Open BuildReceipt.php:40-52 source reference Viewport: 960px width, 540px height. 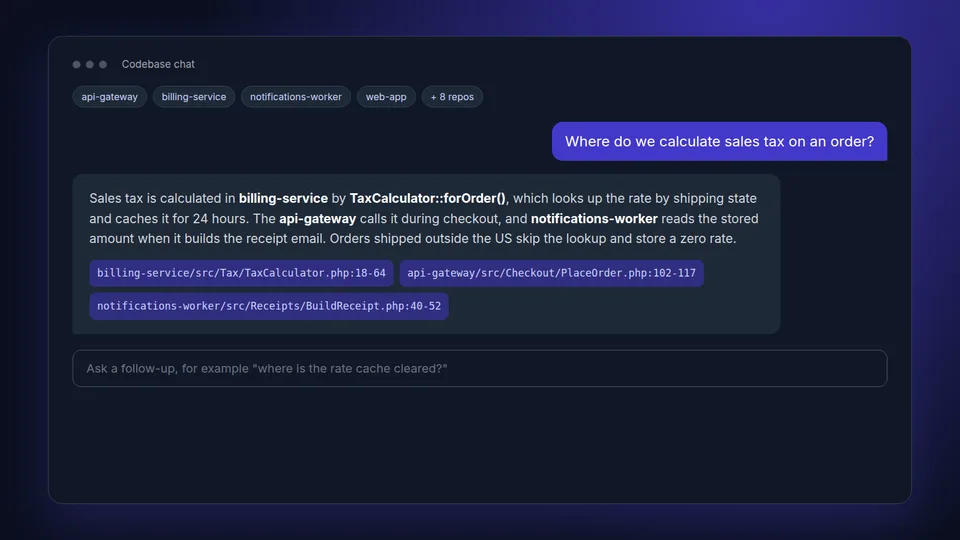269,306
